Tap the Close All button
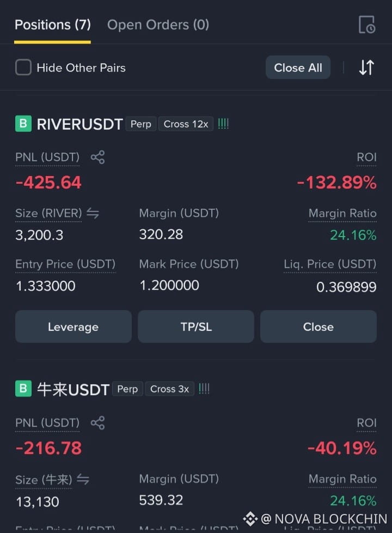 pos(298,68)
